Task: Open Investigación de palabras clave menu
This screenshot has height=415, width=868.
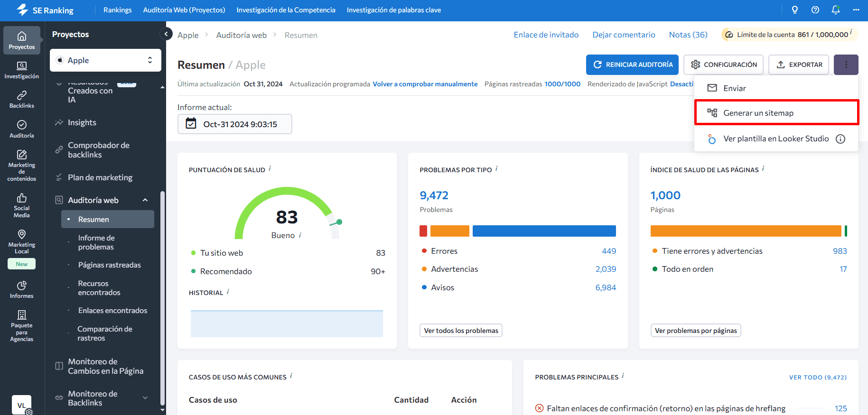Action: 394,10
